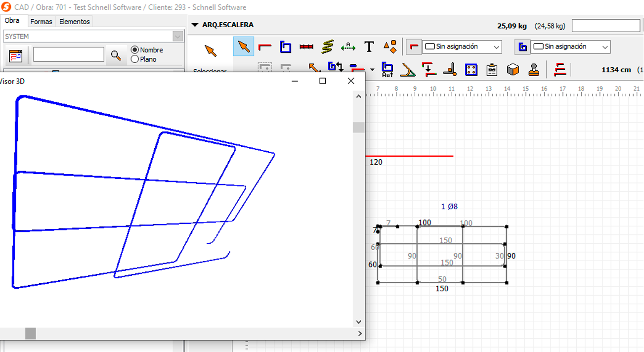
Task: Select the Text tool
Action: (369, 47)
